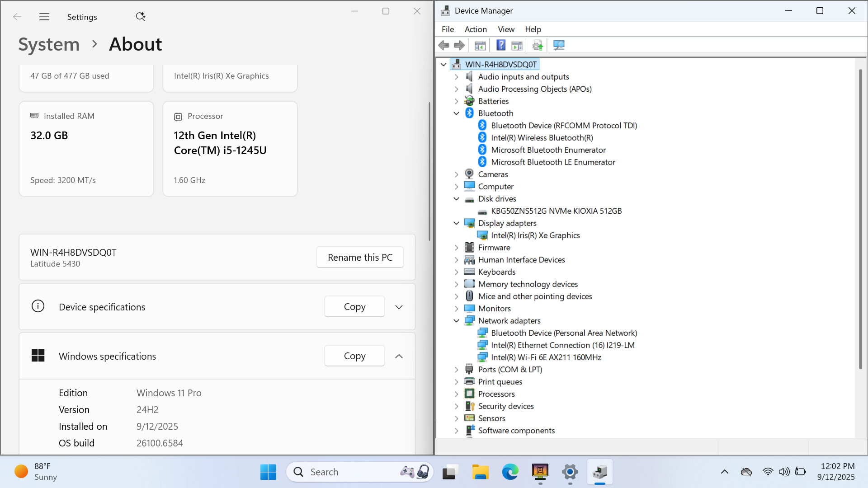This screenshot has height=488, width=868.
Task: Select Intel(R) Wireless Bluetooth(R) device
Action: (542, 138)
